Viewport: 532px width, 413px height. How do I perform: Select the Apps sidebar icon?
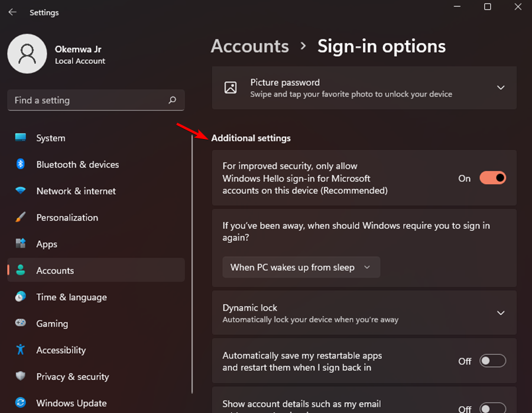21,244
